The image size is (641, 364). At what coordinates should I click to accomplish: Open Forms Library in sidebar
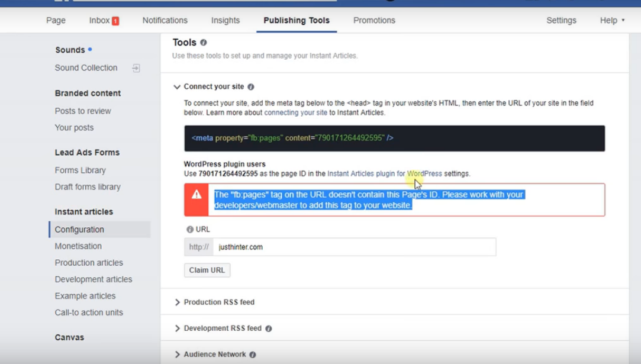80,170
